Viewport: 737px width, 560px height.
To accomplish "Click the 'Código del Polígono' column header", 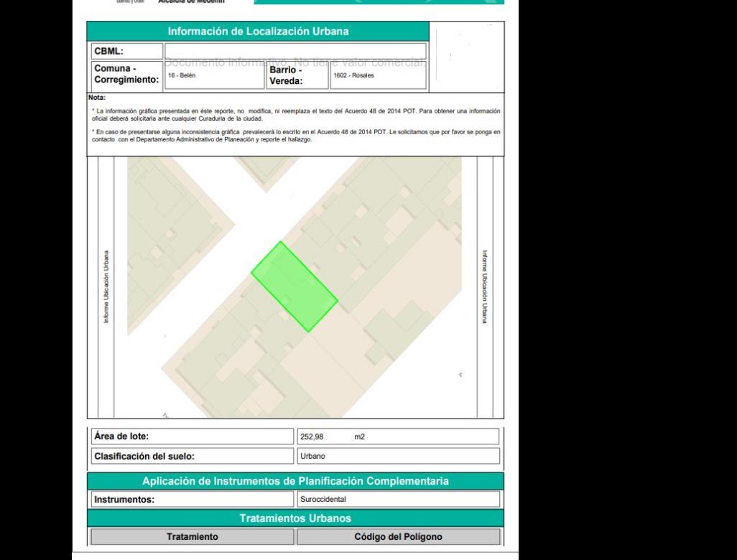I will (x=398, y=536).
